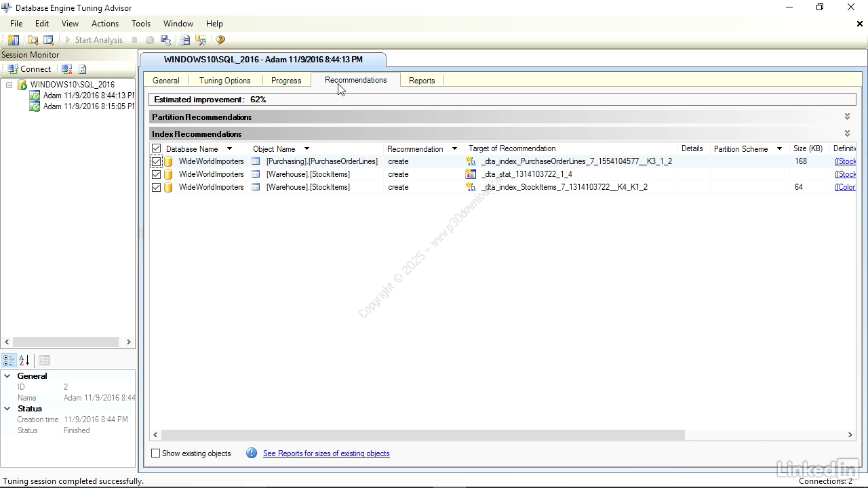Switch to the Reports tab
The image size is (868, 488).
tap(422, 81)
